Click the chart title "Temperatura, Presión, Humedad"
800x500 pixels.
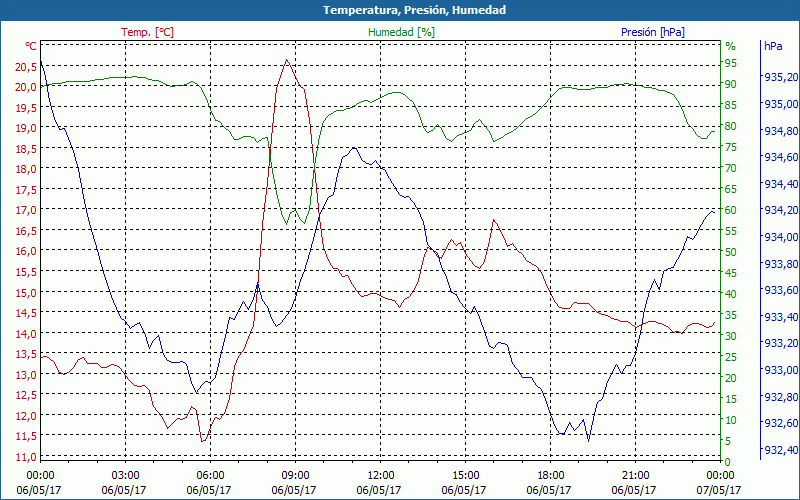click(414, 10)
